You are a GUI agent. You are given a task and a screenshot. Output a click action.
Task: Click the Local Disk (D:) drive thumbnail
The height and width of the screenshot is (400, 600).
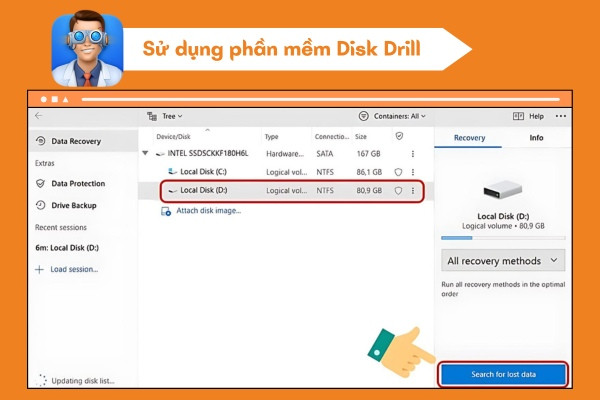502,189
